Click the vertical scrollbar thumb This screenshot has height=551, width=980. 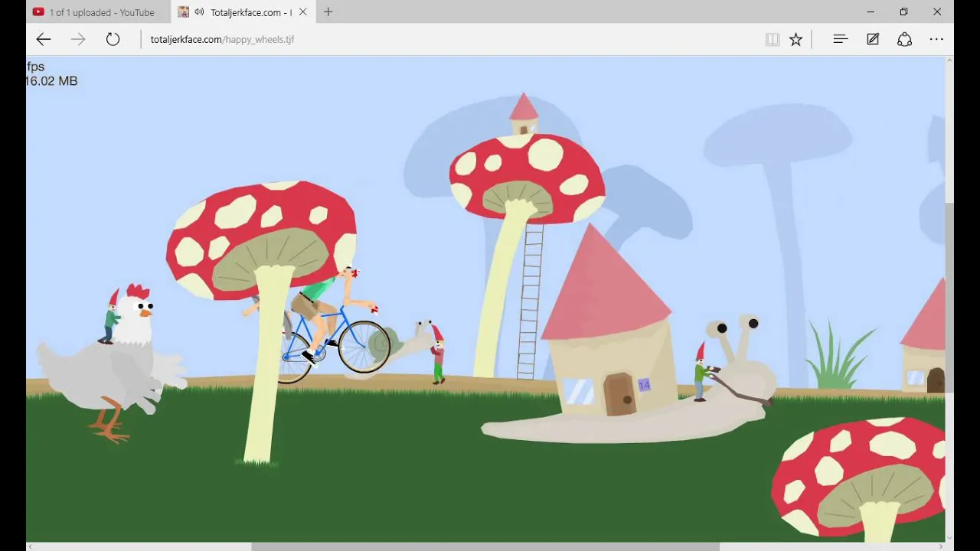click(x=949, y=298)
